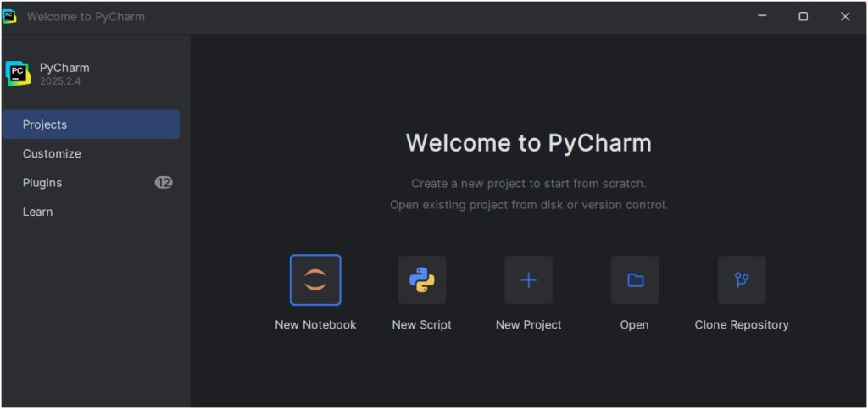Click the PyCharm icon in the title bar
Image resolution: width=868 pixels, height=409 pixels.
pyautogui.click(x=9, y=16)
